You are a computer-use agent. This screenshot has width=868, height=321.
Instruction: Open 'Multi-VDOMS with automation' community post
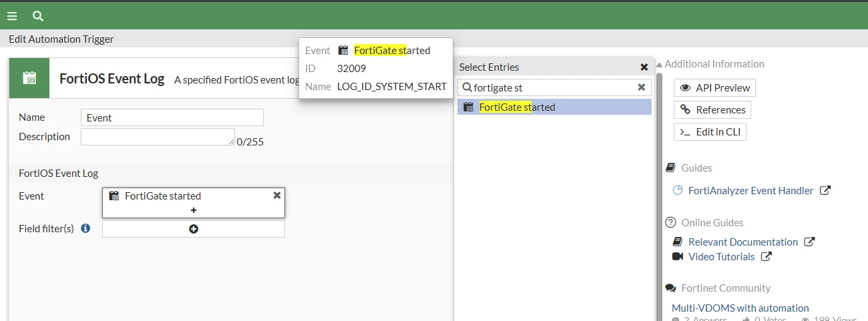(740, 308)
